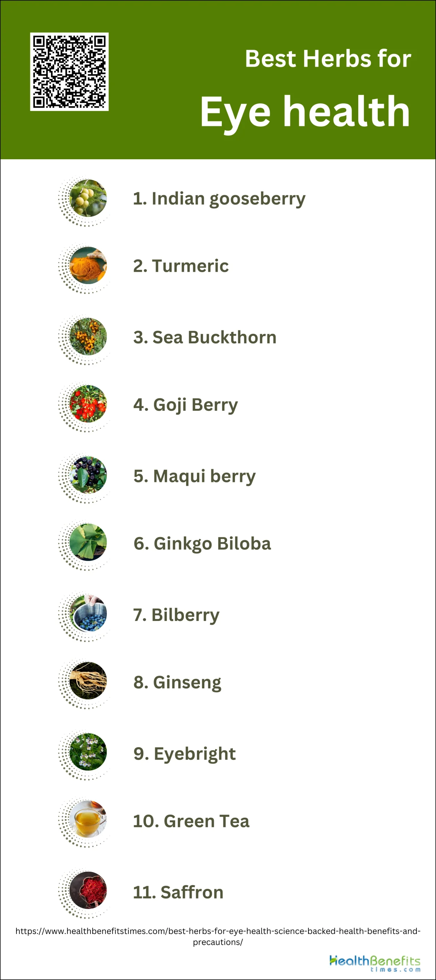Screen dimensions: 436x980
Task: Click the "11. Saffron" list label
Action: click(x=178, y=892)
